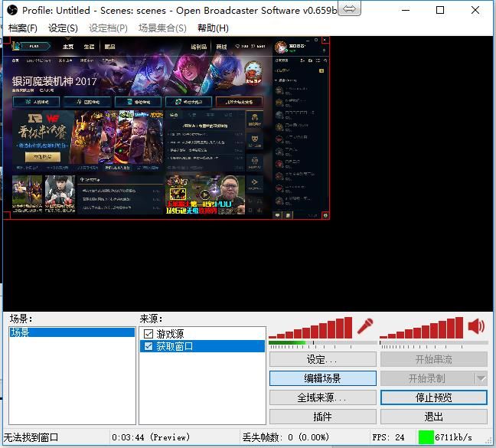The height and width of the screenshot is (448, 496).
Task: Toggle the 获取窗口 source checkbox
Action: tap(148, 346)
